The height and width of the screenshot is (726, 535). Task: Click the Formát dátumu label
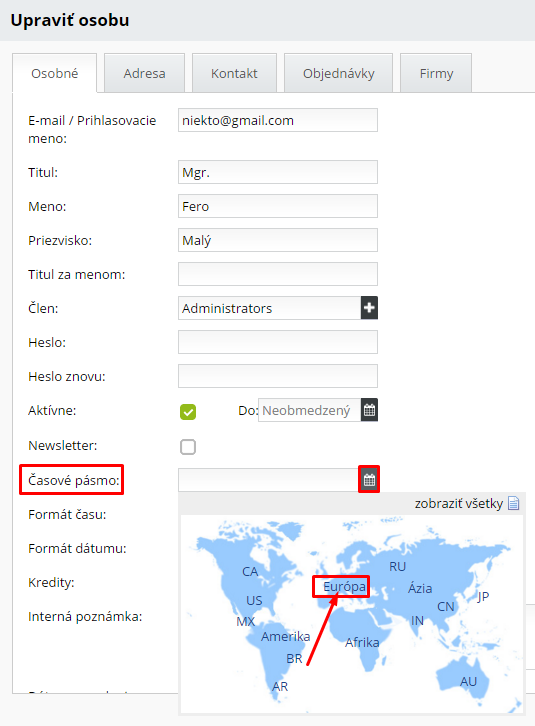(77, 549)
